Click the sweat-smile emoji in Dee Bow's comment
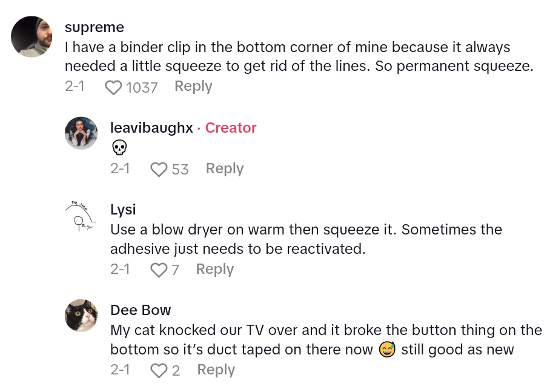Image resolution: width=547 pixels, height=392 pixels. 386,350
